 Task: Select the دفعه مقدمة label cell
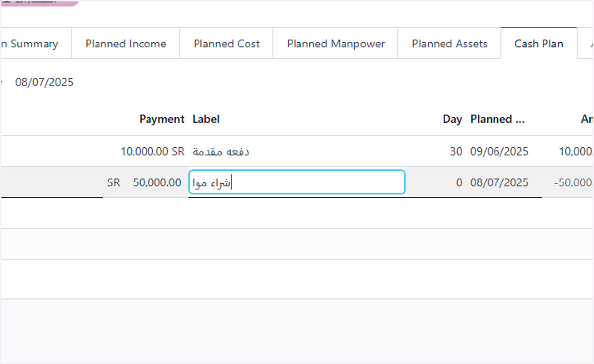pos(221,151)
